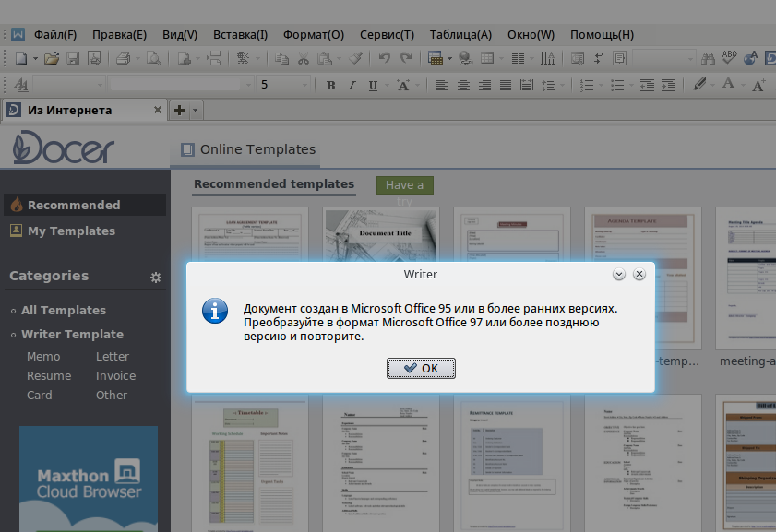This screenshot has width=776, height=532.
Task: Toggle Justify alignment
Action: (506, 86)
